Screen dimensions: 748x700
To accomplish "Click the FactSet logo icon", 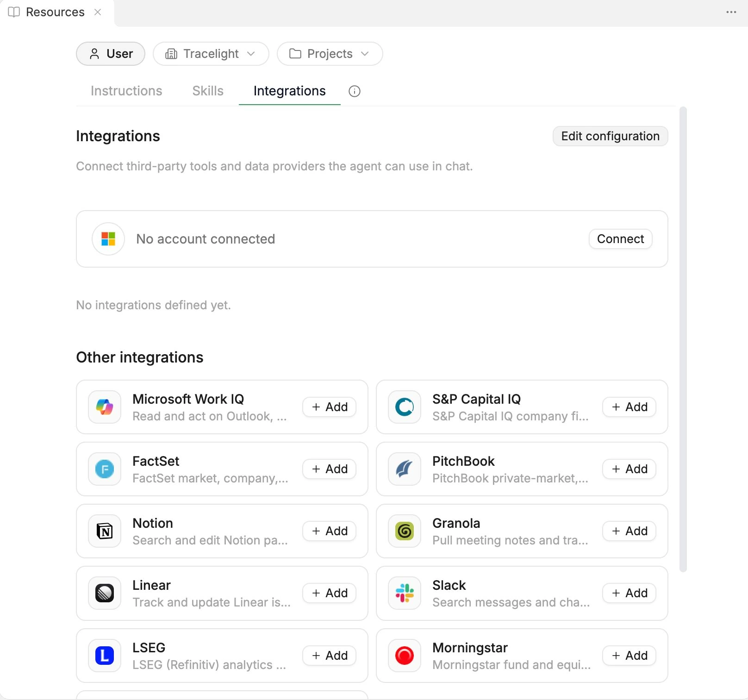I will click(x=105, y=469).
